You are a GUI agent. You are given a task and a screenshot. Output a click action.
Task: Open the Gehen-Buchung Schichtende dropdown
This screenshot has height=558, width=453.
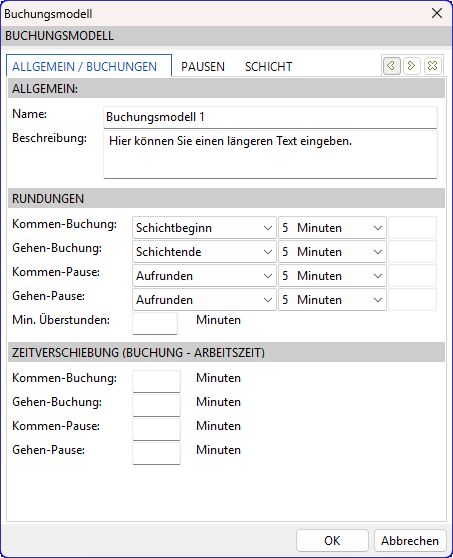[204, 252]
